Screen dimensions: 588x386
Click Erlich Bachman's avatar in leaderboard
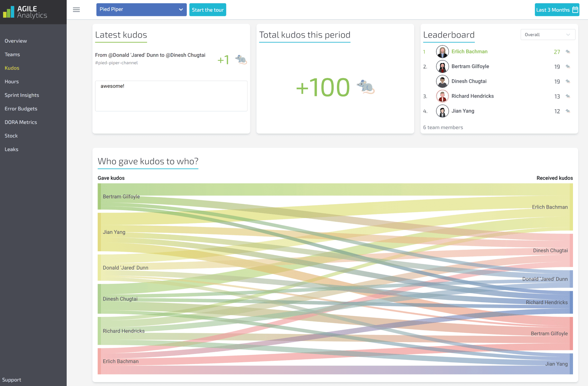tap(442, 52)
